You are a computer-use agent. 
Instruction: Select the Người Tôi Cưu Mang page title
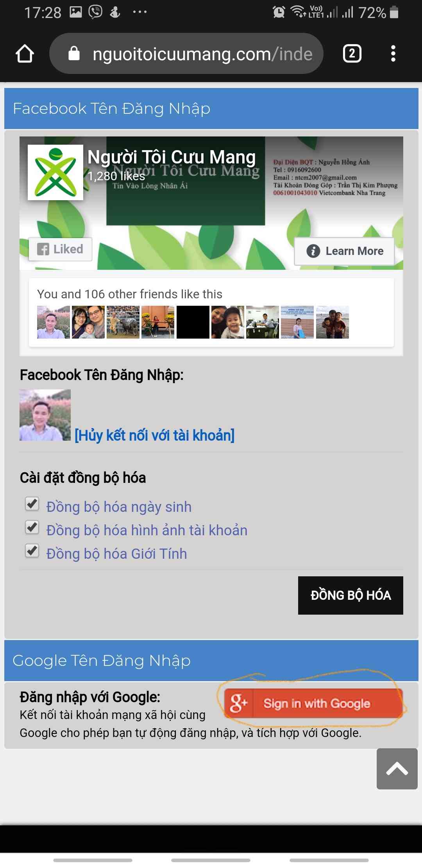tap(172, 157)
